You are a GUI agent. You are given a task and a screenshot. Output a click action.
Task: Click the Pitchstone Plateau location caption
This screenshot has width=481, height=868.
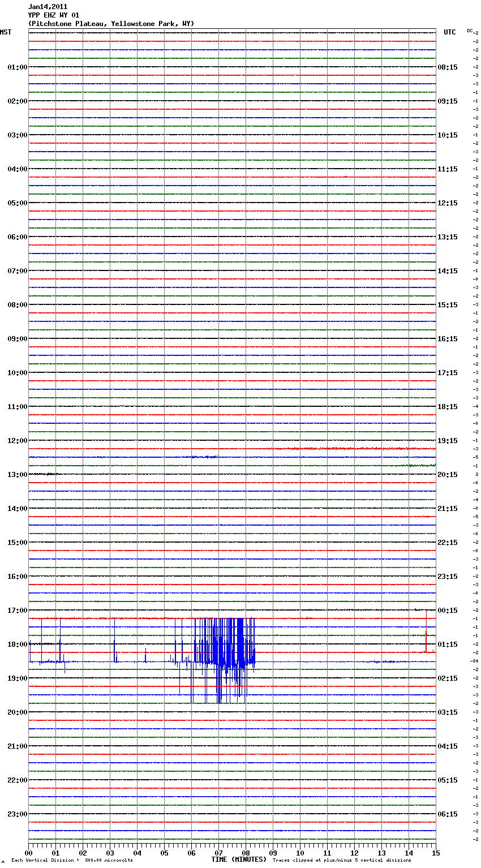click(111, 24)
